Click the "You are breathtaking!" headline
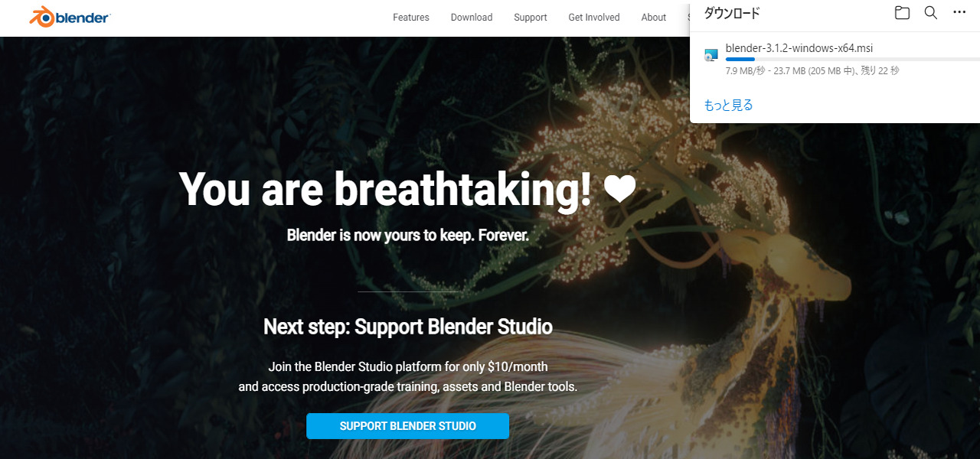Image resolution: width=980 pixels, height=459 pixels. coord(385,190)
